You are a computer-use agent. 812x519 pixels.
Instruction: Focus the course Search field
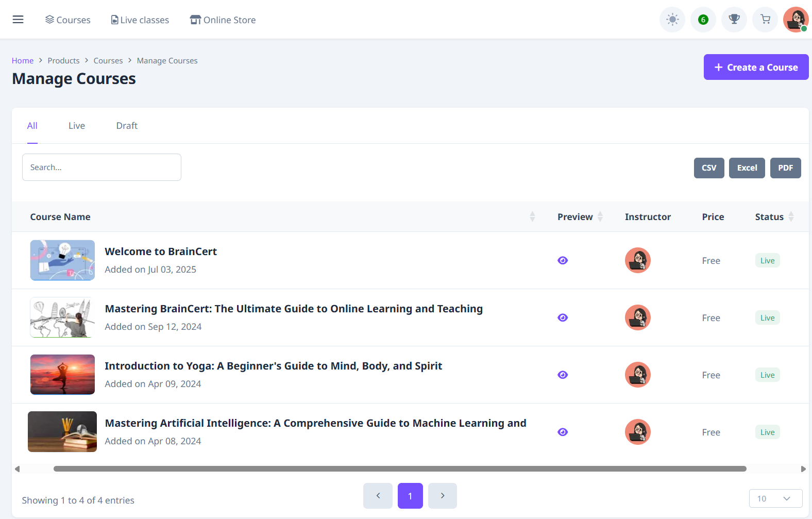tap(102, 167)
